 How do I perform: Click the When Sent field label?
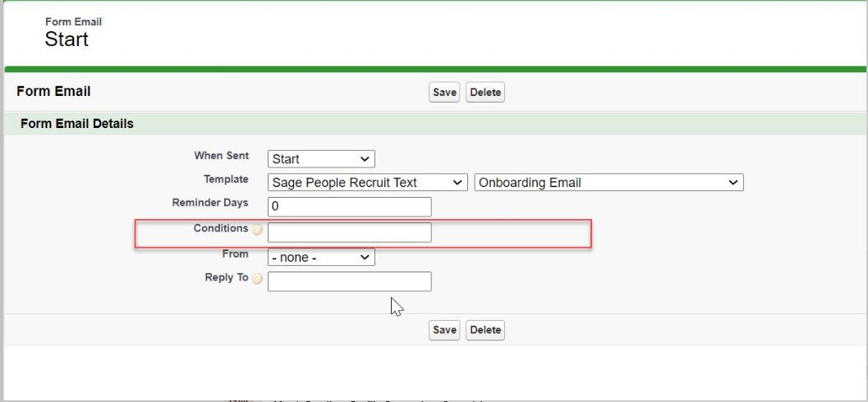[221, 155]
